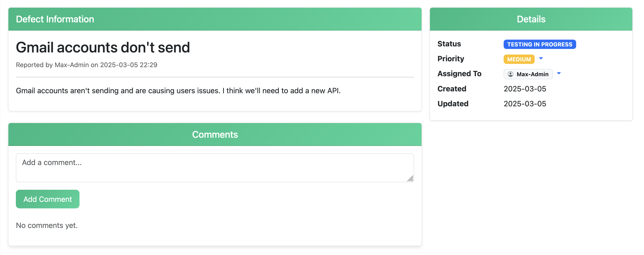Click the Testing In Progress status badge
644x255 pixels.
540,44
